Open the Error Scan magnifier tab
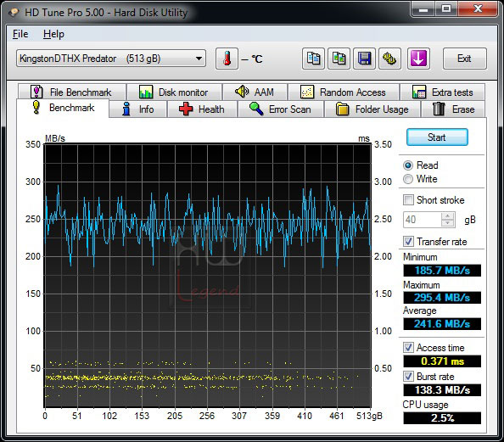This screenshot has width=504, height=442. pos(281,109)
